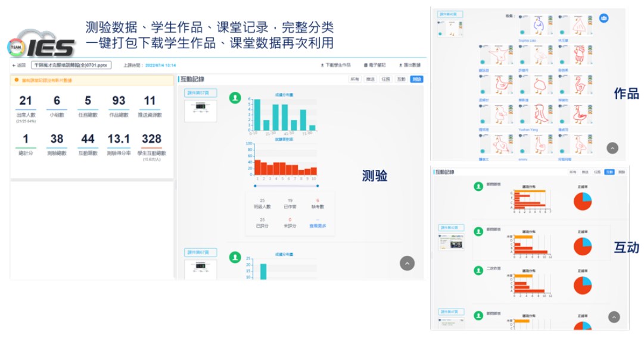644x337 pixels.
Task: Select the 測驗 filter tab in main panel
Action: pyautogui.click(x=416, y=79)
